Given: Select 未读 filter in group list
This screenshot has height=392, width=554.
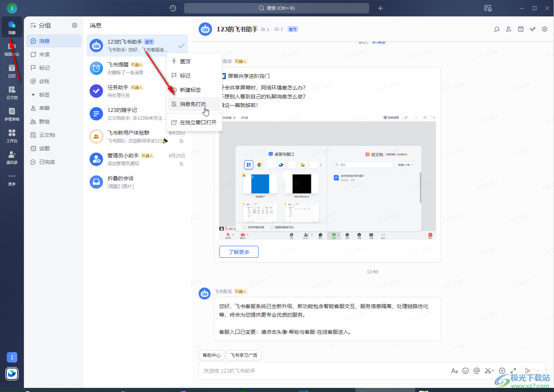Looking at the screenshot, I should click(54, 54).
